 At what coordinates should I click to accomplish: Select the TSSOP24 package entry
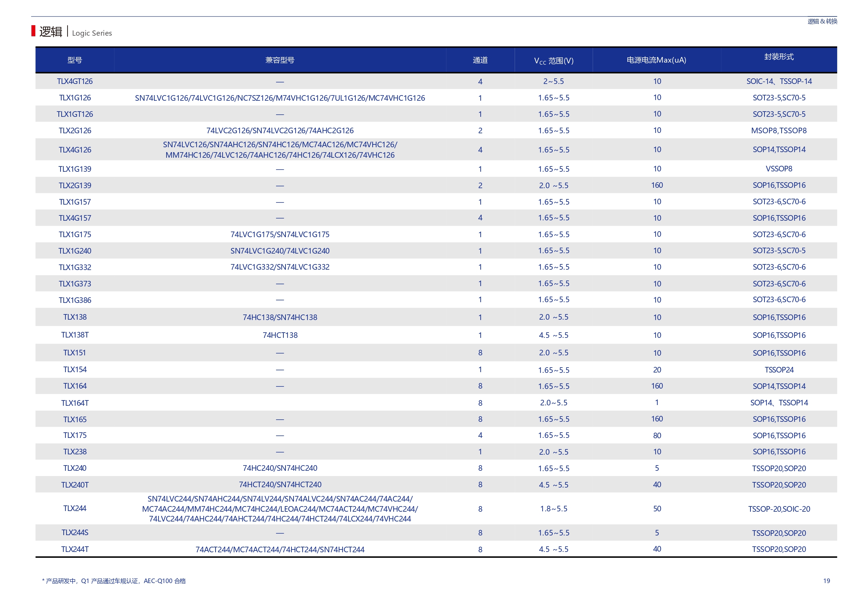[x=779, y=370]
